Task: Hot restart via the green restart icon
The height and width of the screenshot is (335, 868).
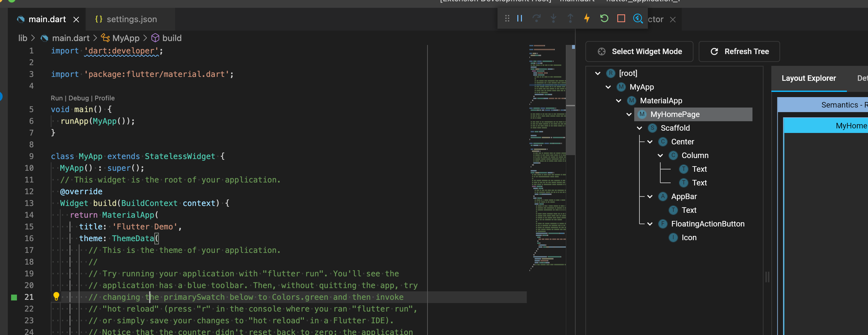Action: coord(604,19)
